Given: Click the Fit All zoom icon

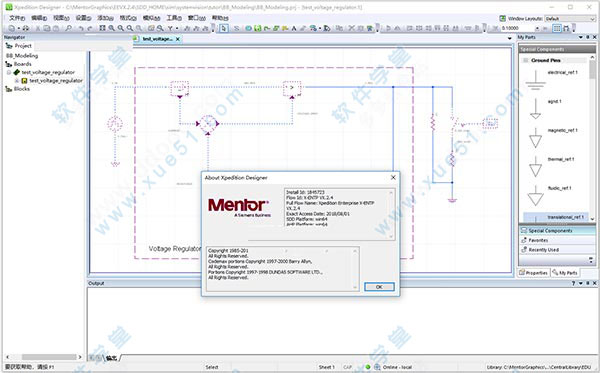Looking at the screenshot, I should [x=102, y=28].
